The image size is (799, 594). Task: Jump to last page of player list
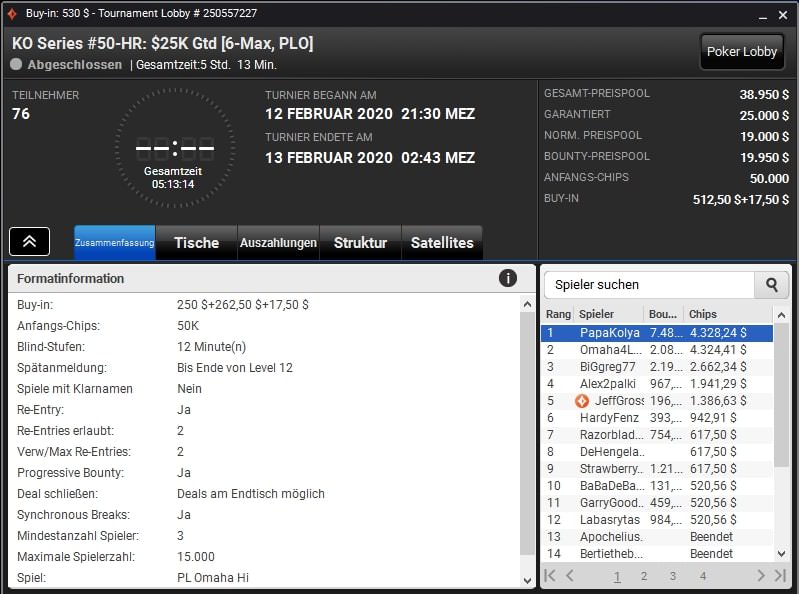(780, 576)
